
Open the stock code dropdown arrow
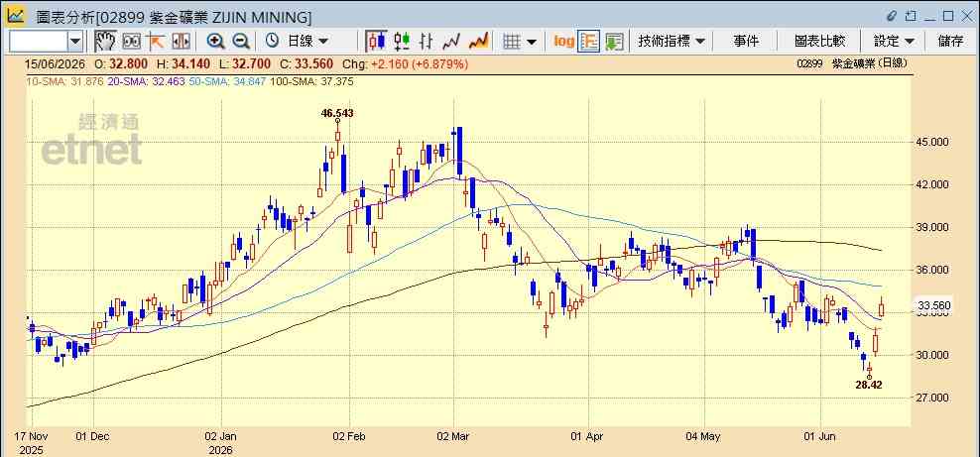click(75, 42)
